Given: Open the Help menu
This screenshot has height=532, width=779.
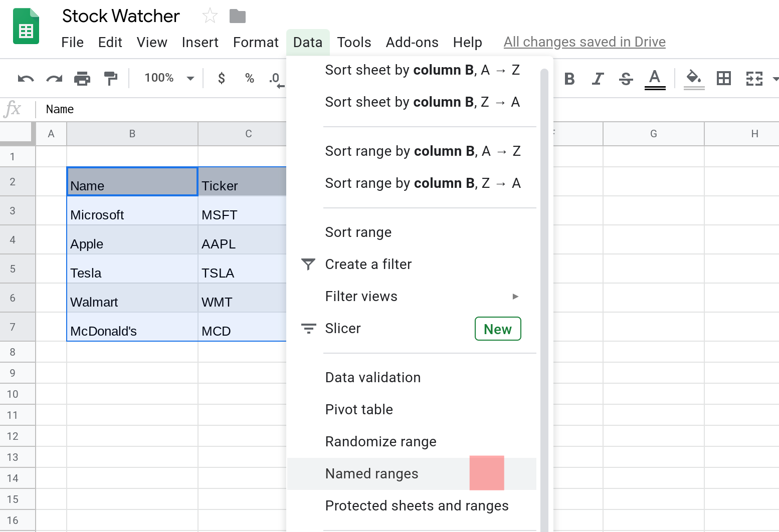Looking at the screenshot, I should [x=467, y=43].
